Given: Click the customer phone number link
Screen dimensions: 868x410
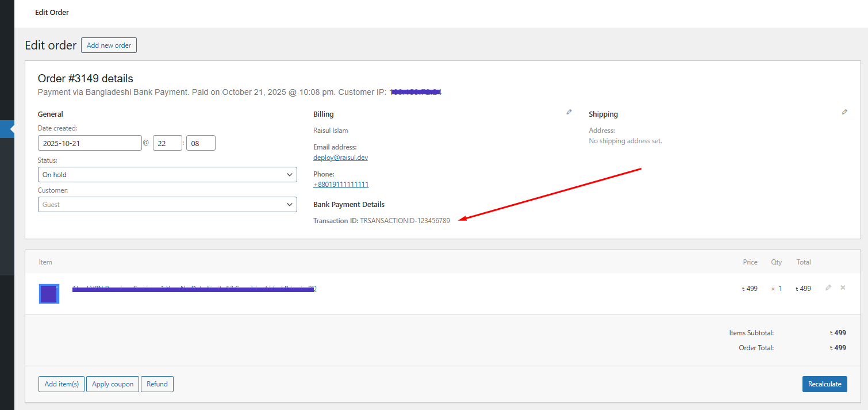Looking at the screenshot, I should pyautogui.click(x=341, y=184).
